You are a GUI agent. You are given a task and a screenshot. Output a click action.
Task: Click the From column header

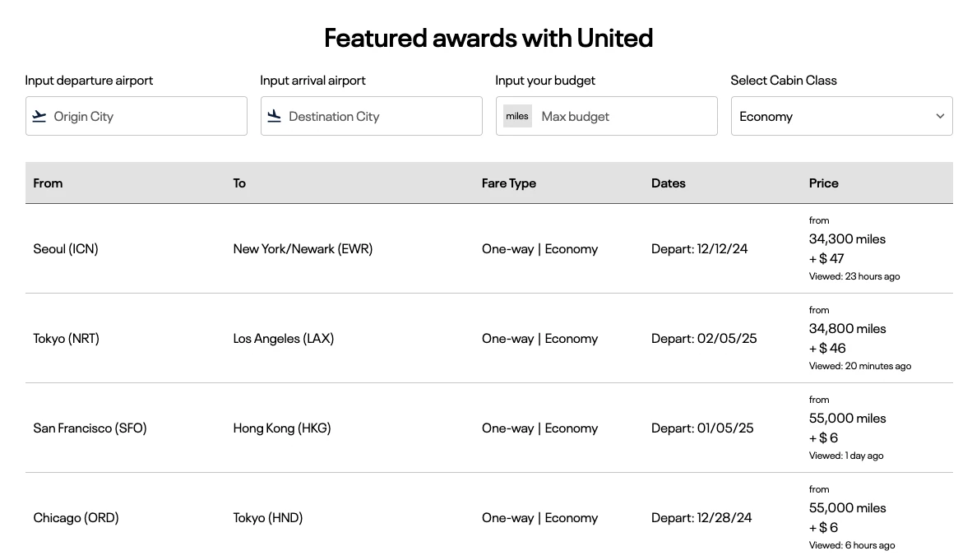[48, 183]
